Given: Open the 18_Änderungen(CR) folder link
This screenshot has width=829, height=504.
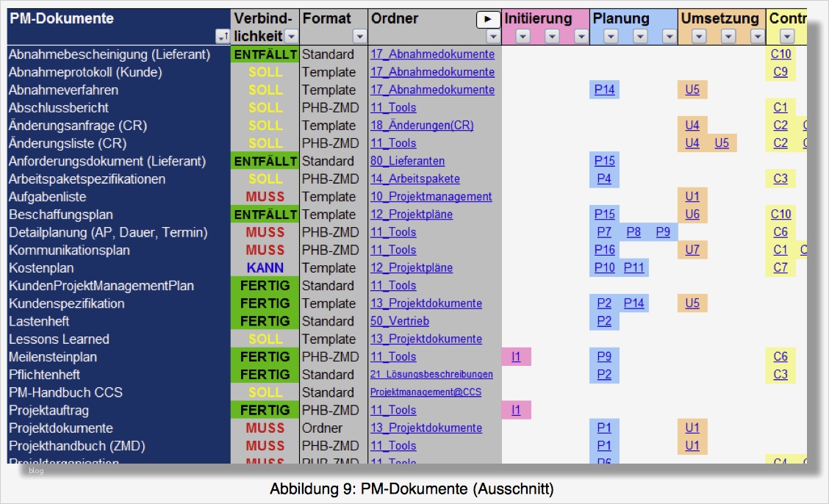Looking at the screenshot, I should (422, 125).
